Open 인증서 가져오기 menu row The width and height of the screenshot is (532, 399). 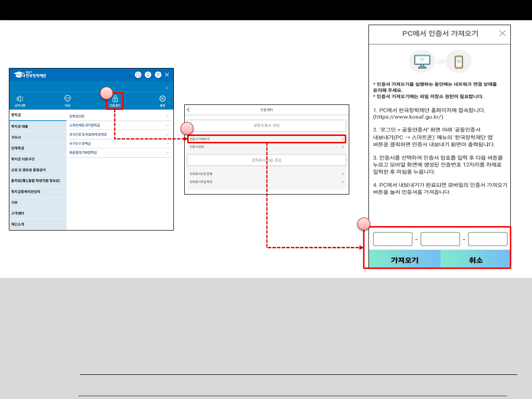(266, 139)
